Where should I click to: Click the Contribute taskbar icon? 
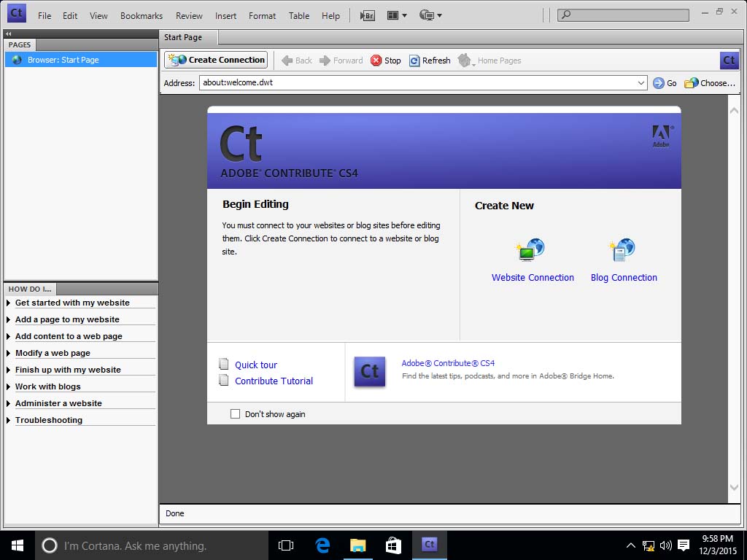tap(429, 545)
